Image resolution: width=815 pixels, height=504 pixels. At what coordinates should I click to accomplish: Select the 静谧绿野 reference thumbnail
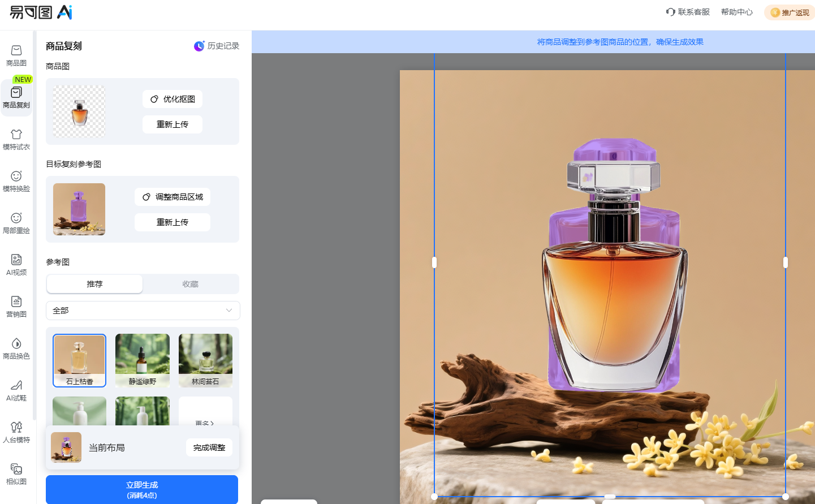[x=143, y=360]
